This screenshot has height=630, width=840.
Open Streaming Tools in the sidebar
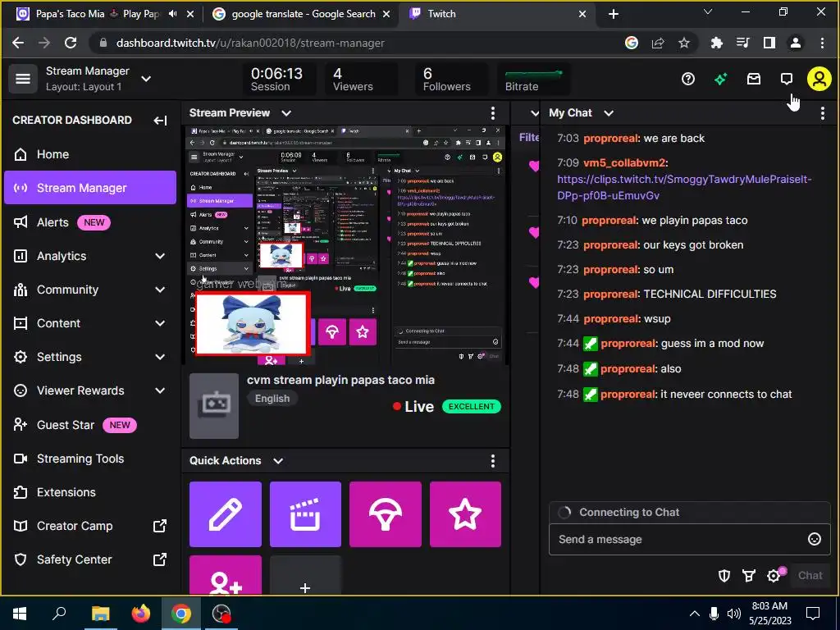[90, 459]
